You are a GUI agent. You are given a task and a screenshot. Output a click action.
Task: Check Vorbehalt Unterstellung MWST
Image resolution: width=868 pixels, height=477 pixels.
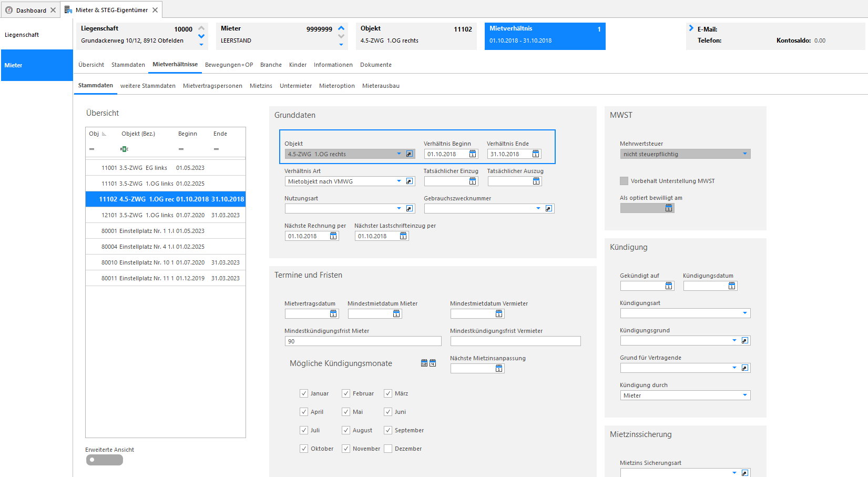click(x=624, y=181)
